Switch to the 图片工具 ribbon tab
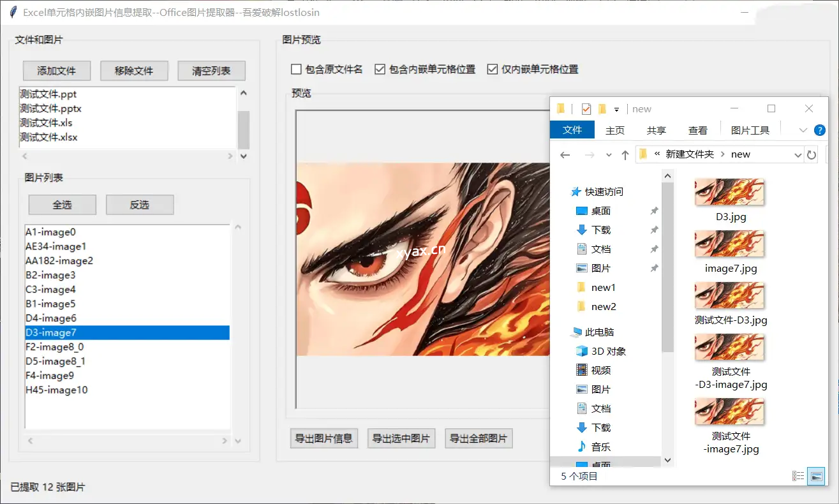 pos(750,130)
